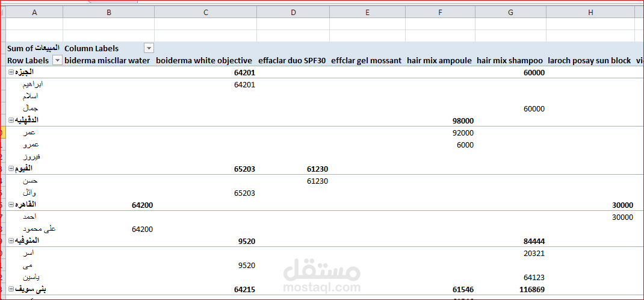The image size is (644, 300).
Task: Select bold subtotal 60000 in الجيزه row
Action: click(534, 73)
